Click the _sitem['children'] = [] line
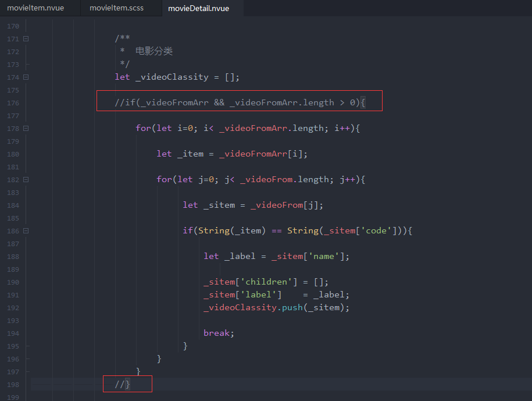The width and height of the screenshot is (532, 401). pos(266,282)
